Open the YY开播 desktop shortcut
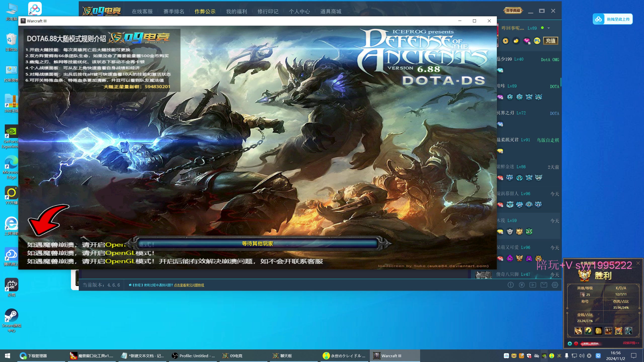Screen dimensions: 644x362 pyautogui.click(x=11, y=196)
